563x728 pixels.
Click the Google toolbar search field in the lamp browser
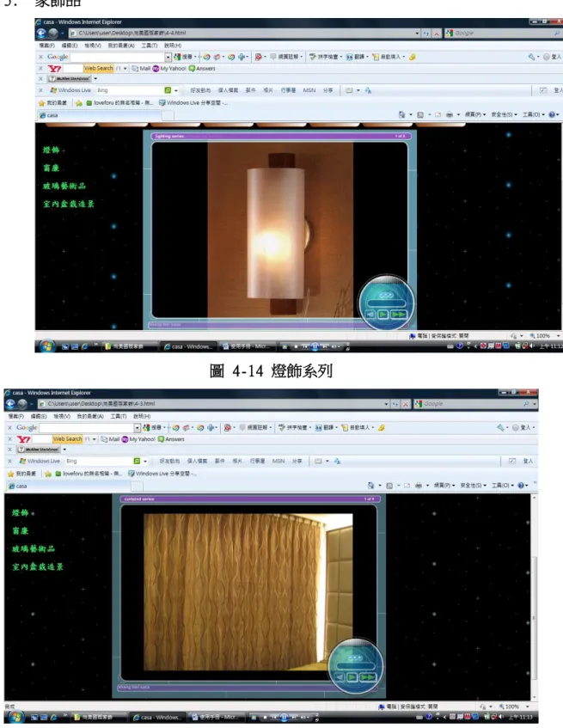click(118, 57)
